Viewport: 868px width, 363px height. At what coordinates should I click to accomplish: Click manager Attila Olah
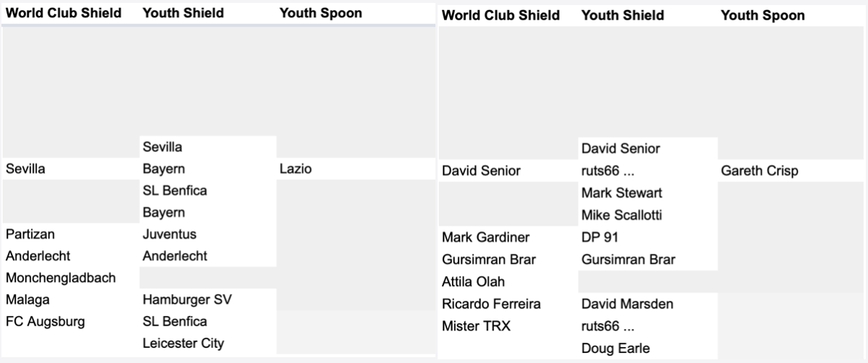473,281
